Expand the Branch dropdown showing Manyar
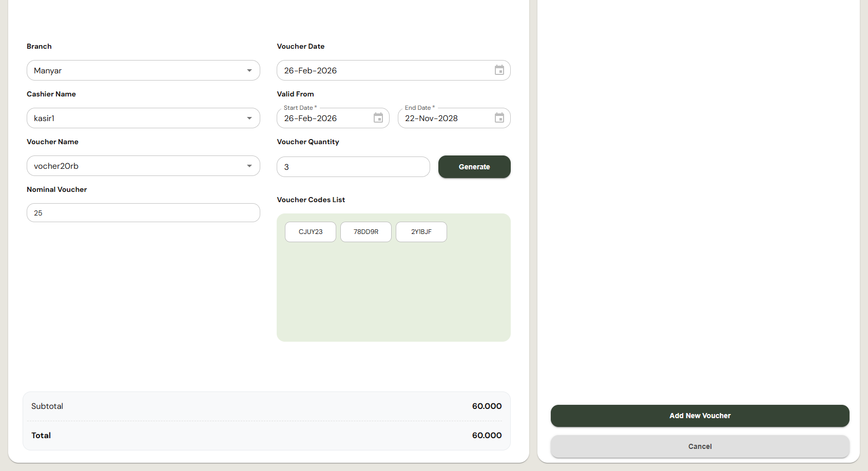Viewport: 868px width, 471px height. [143, 70]
